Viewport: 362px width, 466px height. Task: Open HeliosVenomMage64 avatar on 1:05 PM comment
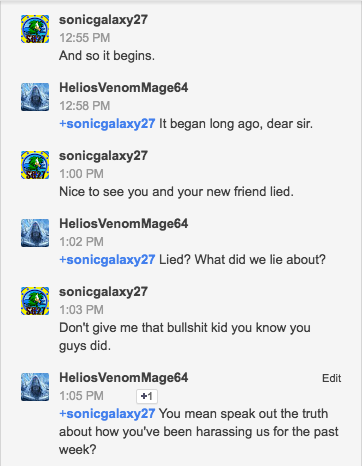35,387
